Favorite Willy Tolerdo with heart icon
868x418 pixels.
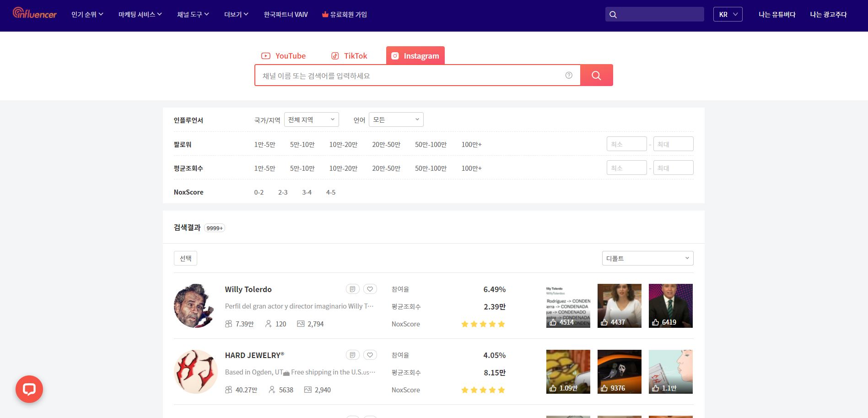(370, 289)
